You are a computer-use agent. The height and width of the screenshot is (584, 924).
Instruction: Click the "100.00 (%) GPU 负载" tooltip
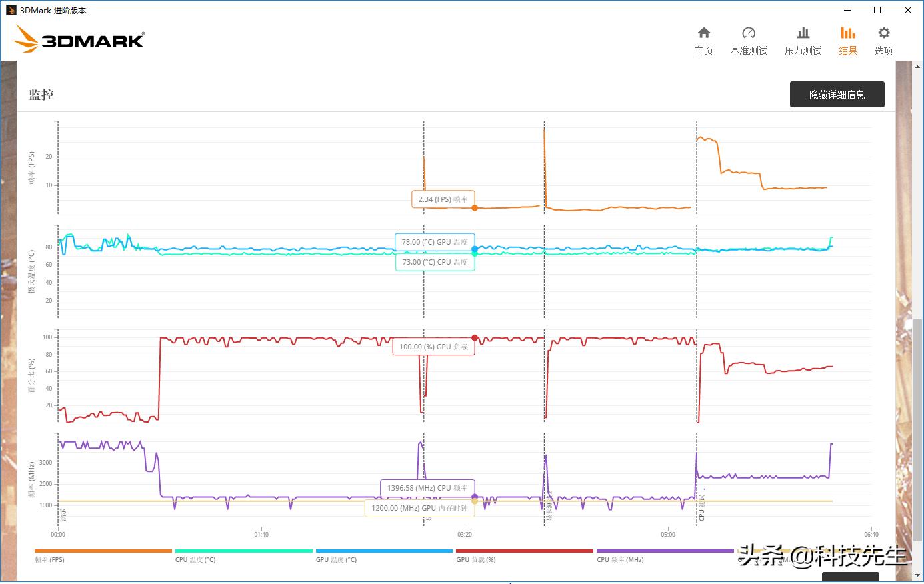point(433,347)
